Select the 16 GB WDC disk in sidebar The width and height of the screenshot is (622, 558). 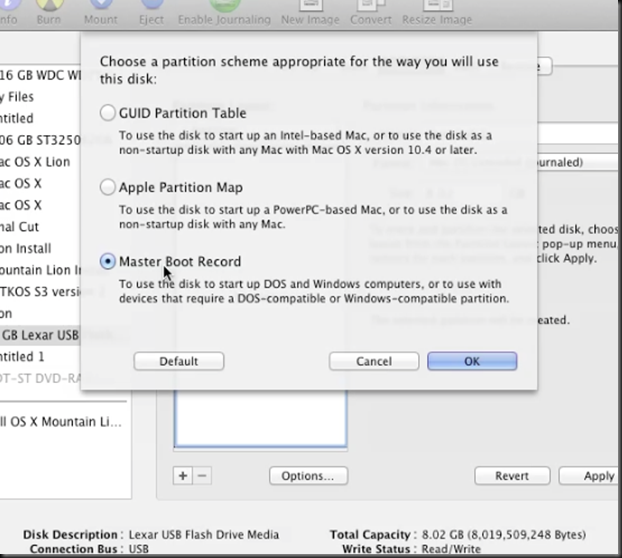40,75
